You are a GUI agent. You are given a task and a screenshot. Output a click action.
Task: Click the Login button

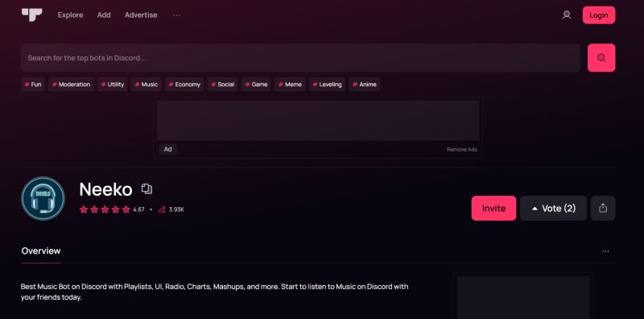pyautogui.click(x=598, y=15)
